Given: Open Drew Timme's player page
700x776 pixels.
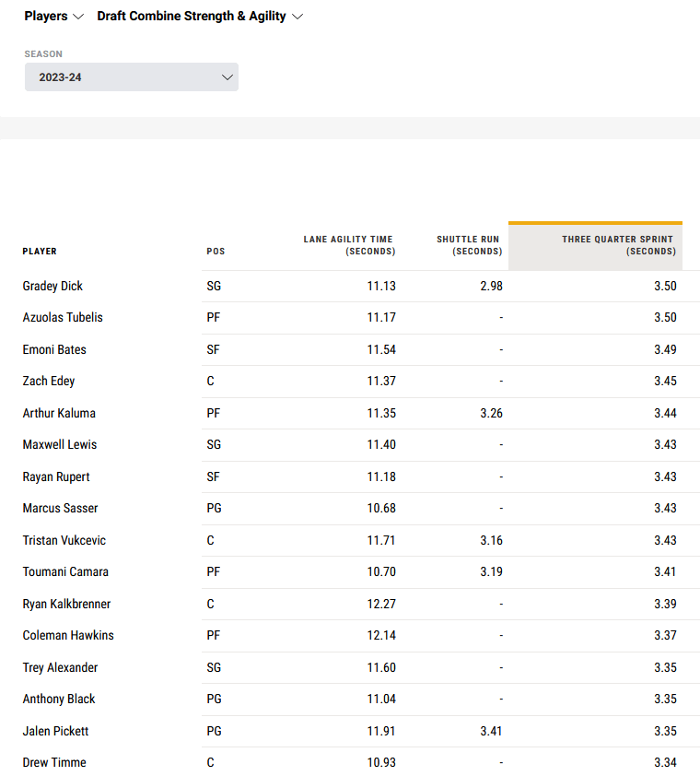Looking at the screenshot, I should 54,762.
